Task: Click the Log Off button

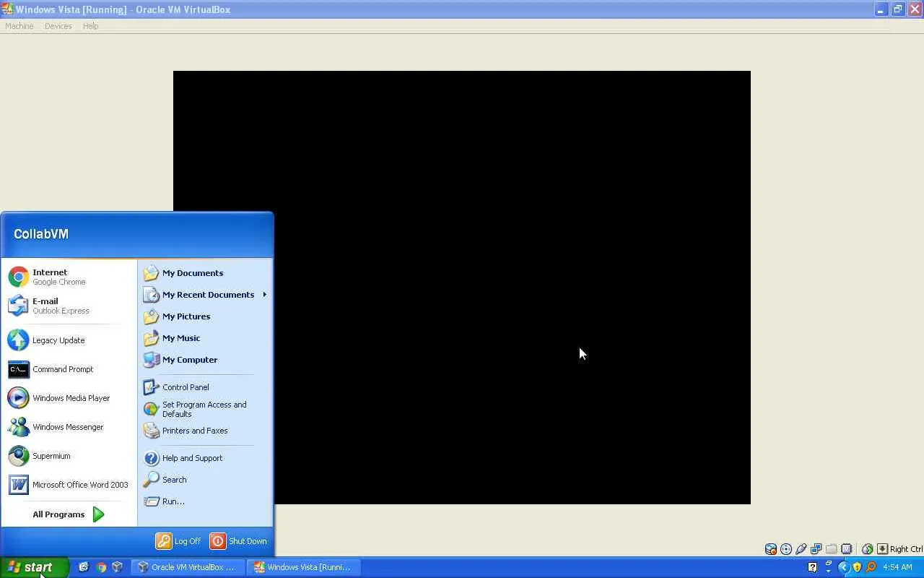Action: (x=179, y=541)
